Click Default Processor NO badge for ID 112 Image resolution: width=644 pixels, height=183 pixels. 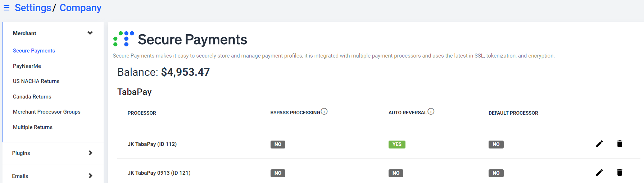pyautogui.click(x=496, y=145)
